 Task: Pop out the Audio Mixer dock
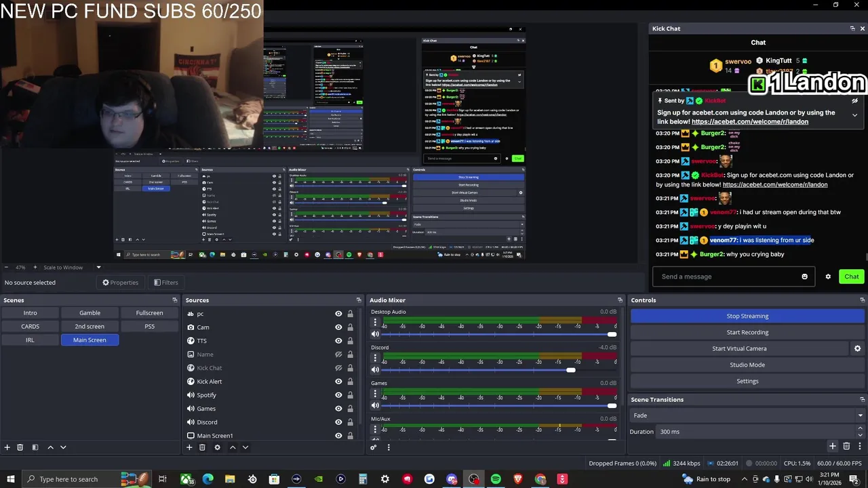point(620,300)
